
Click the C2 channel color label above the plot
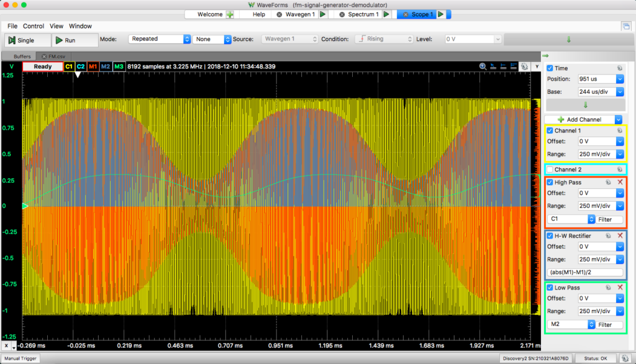[x=80, y=66]
